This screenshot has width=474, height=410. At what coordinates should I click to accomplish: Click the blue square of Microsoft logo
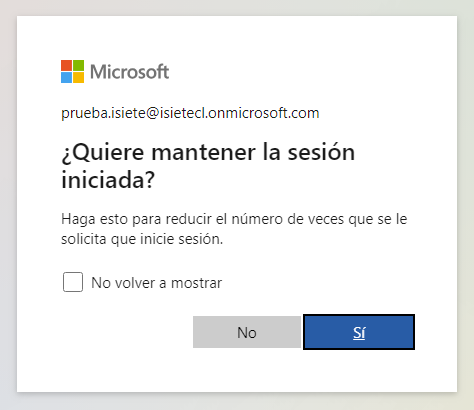(x=66, y=77)
